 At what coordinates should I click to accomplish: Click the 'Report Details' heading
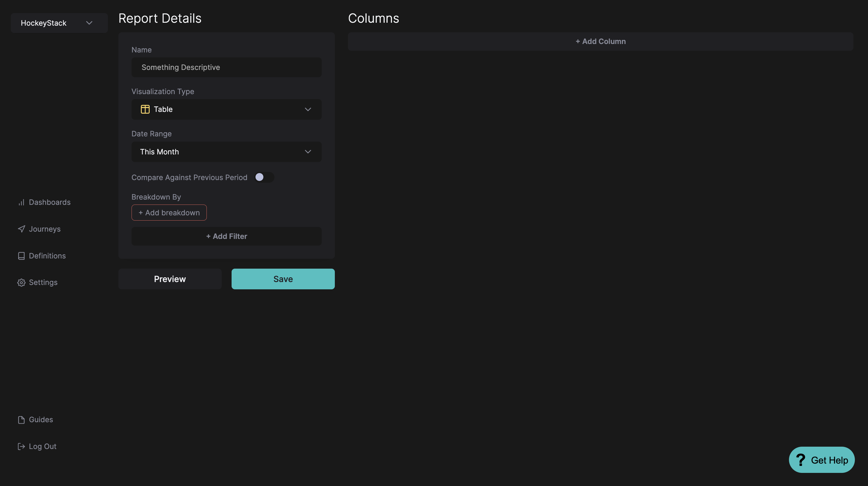[160, 18]
